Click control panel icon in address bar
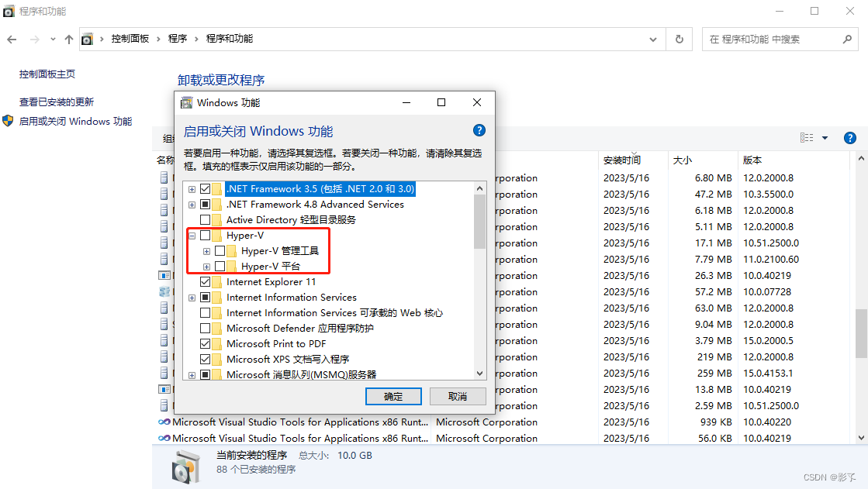 click(x=87, y=40)
